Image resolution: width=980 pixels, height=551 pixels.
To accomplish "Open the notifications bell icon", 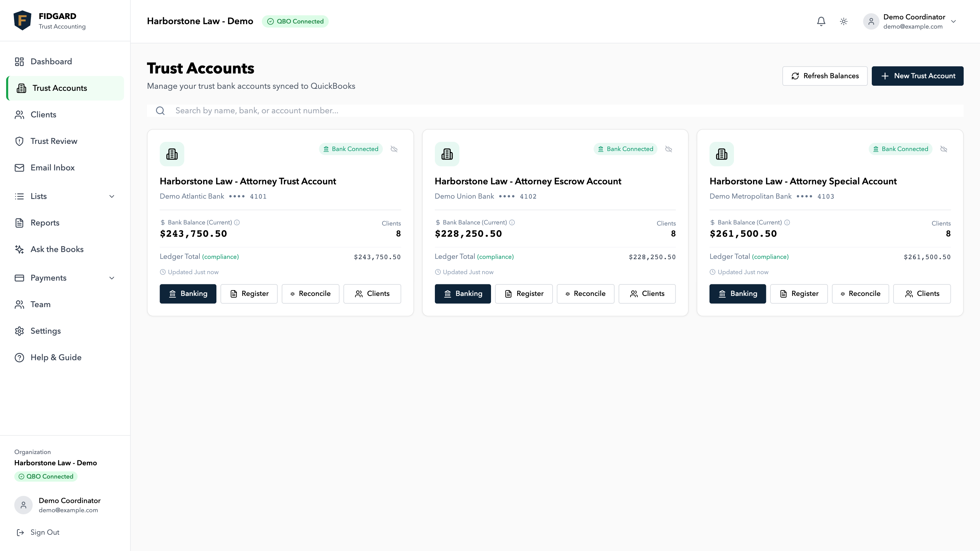I will [821, 21].
